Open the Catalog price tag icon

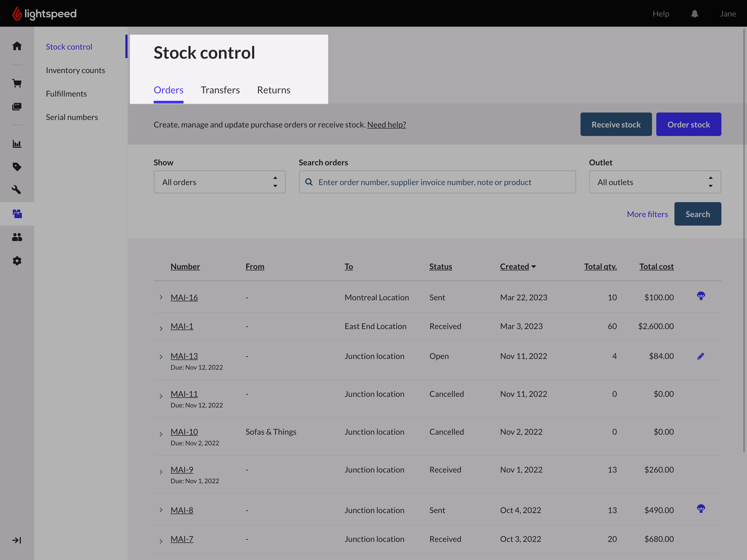pyautogui.click(x=17, y=167)
